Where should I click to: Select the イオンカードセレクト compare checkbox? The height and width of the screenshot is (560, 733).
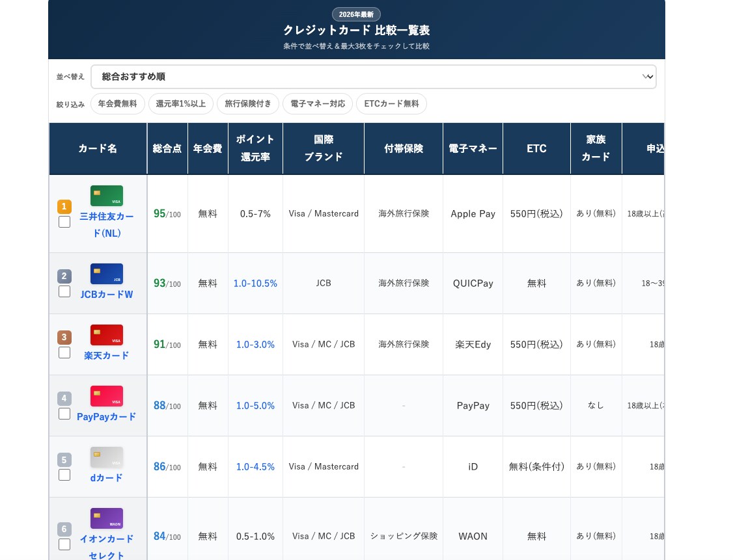click(64, 544)
